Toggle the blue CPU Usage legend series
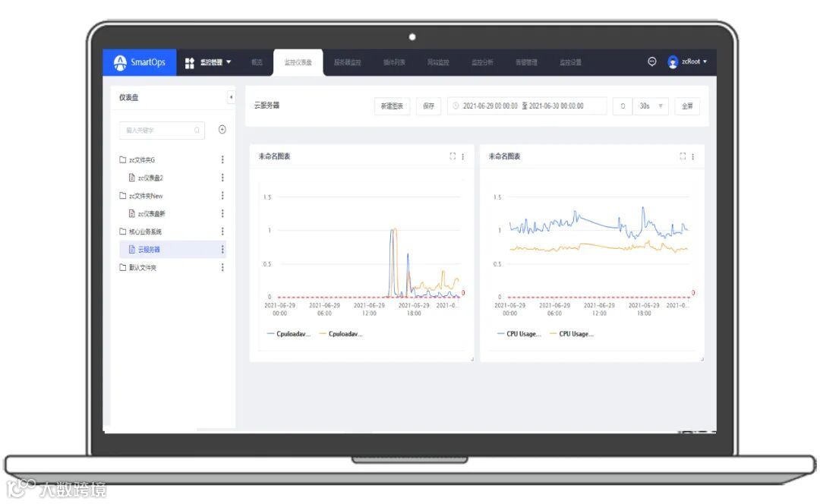 pos(519,334)
